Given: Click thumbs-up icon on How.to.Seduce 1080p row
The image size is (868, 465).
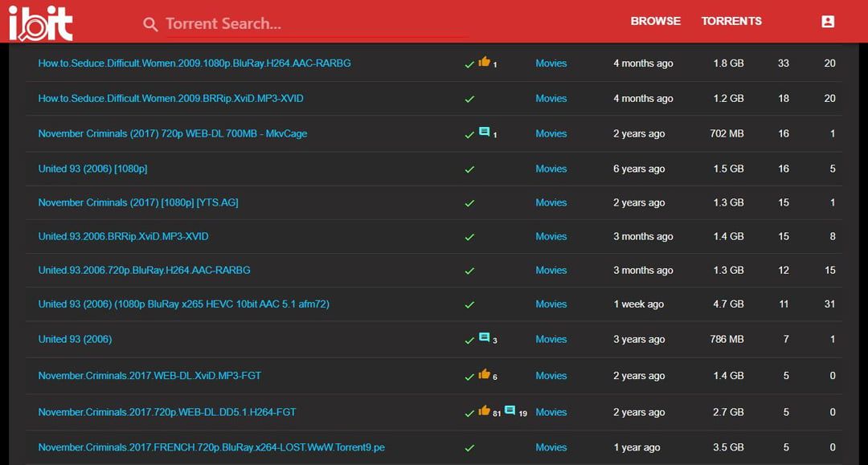Looking at the screenshot, I should pyautogui.click(x=485, y=61).
